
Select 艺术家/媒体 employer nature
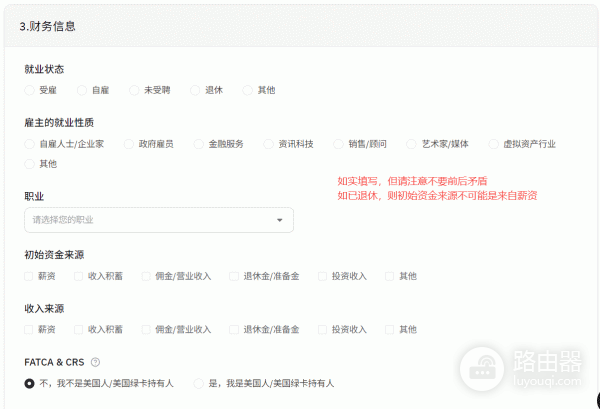[x=411, y=144]
